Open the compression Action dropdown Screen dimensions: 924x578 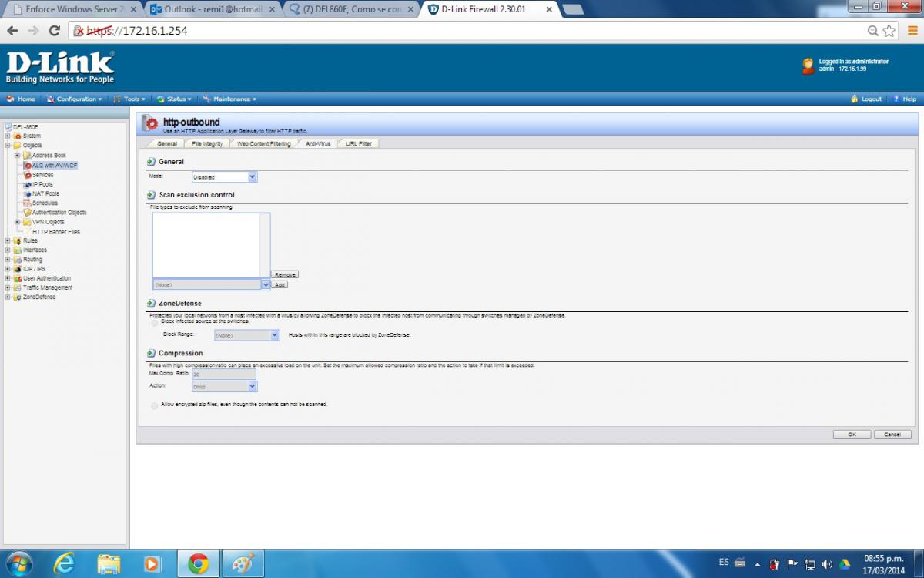point(224,386)
